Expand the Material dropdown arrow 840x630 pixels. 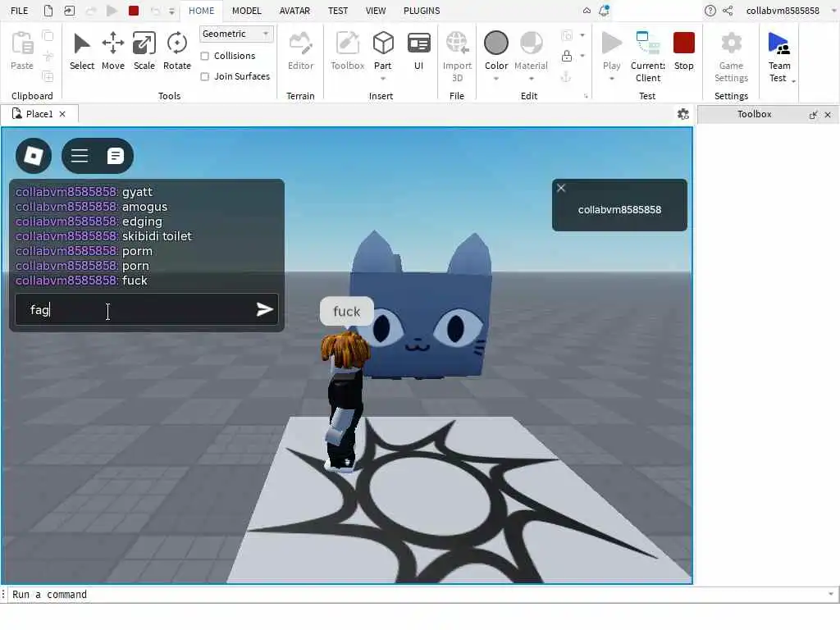pos(531,79)
